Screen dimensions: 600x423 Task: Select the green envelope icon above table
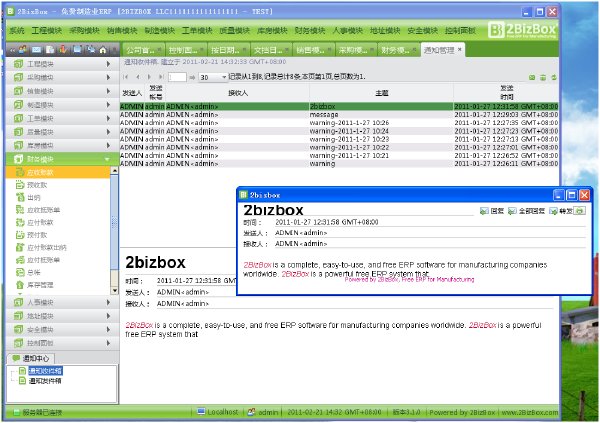tap(532, 77)
